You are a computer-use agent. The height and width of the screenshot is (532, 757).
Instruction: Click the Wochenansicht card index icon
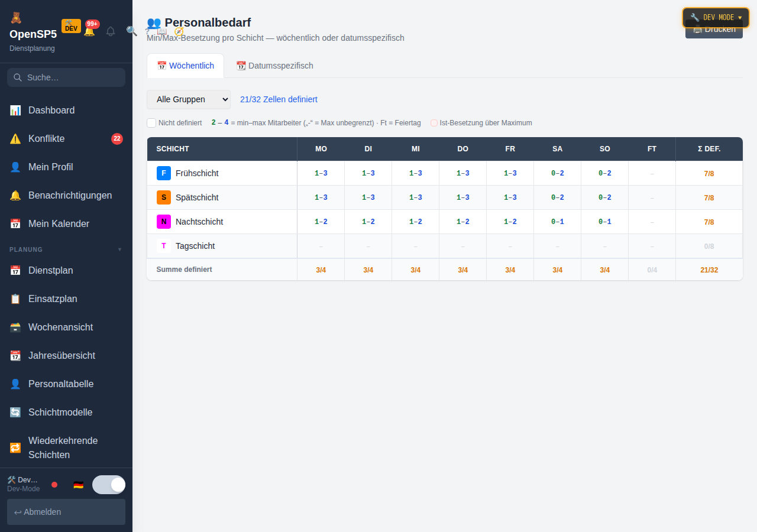click(15, 327)
